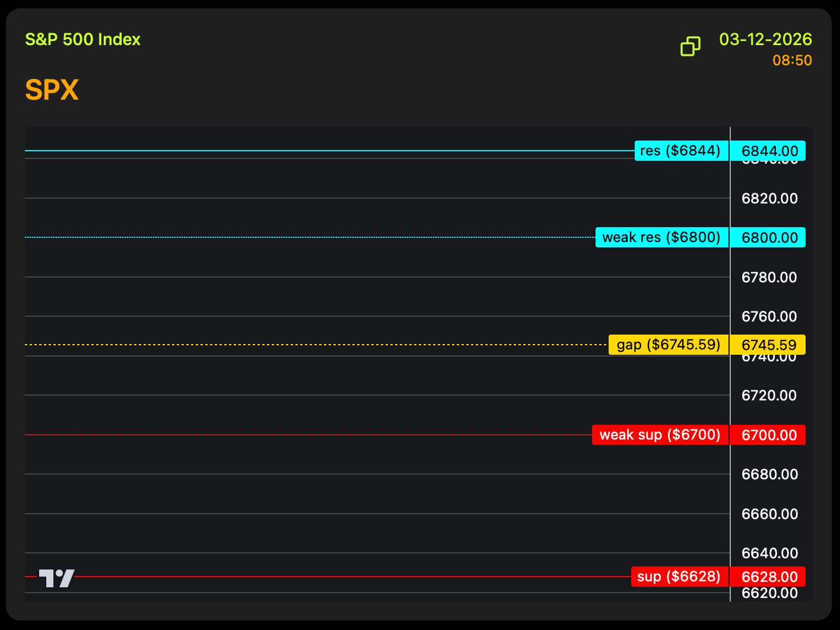This screenshot has width=840, height=630.
Task: Click the red 6628.00 price tag
Action: (769, 577)
